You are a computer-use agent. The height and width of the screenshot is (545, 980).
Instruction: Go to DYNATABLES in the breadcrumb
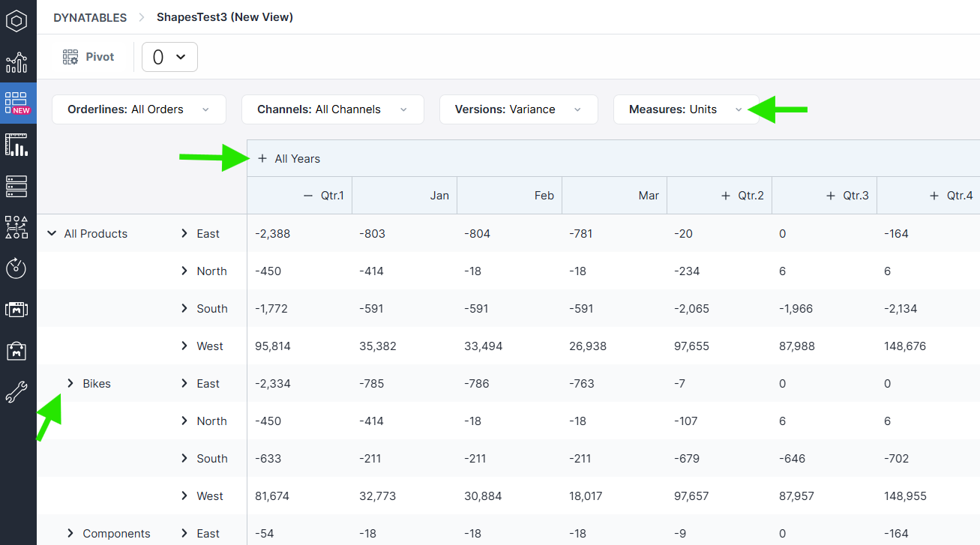coord(90,17)
